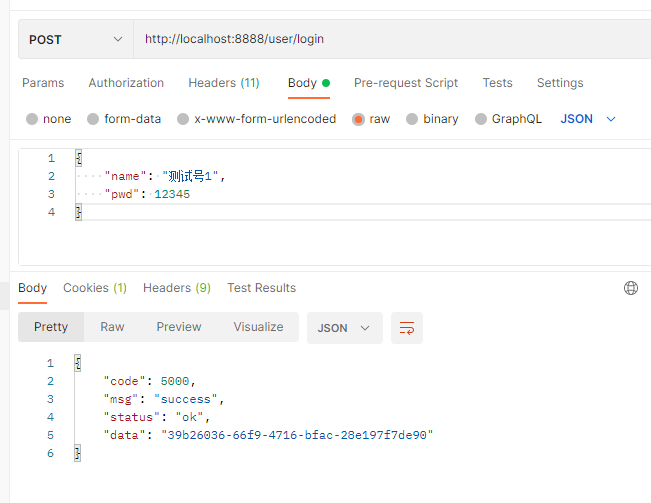Open the blue JSON body format dropdown
This screenshot has width=651, height=503.
click(x=587, y=119)
